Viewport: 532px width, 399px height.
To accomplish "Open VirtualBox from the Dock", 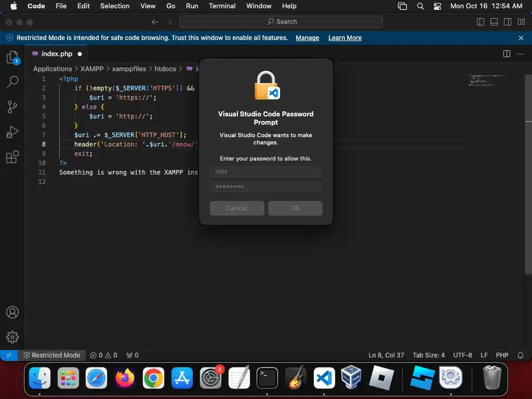I will click(x=352, y=377).
